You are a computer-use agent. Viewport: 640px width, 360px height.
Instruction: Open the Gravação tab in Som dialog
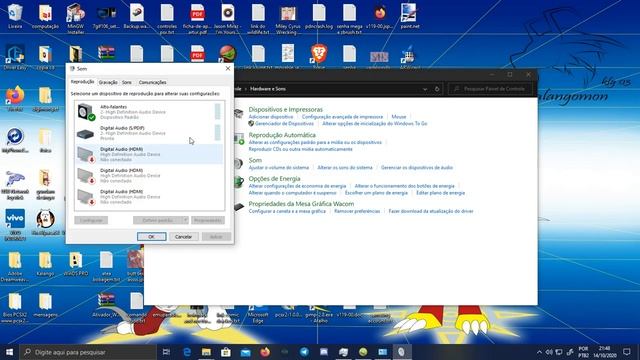pyautogui.click(x=108, y=82)
